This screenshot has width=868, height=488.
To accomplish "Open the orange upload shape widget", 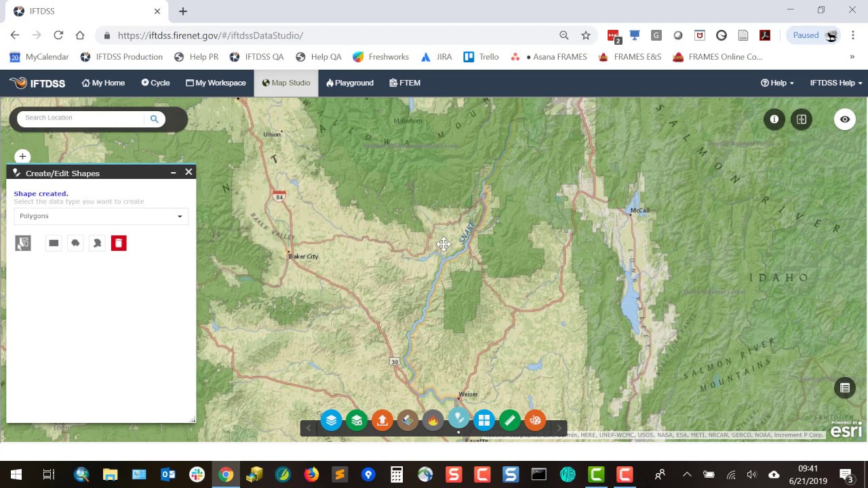I will coord(382,421).
